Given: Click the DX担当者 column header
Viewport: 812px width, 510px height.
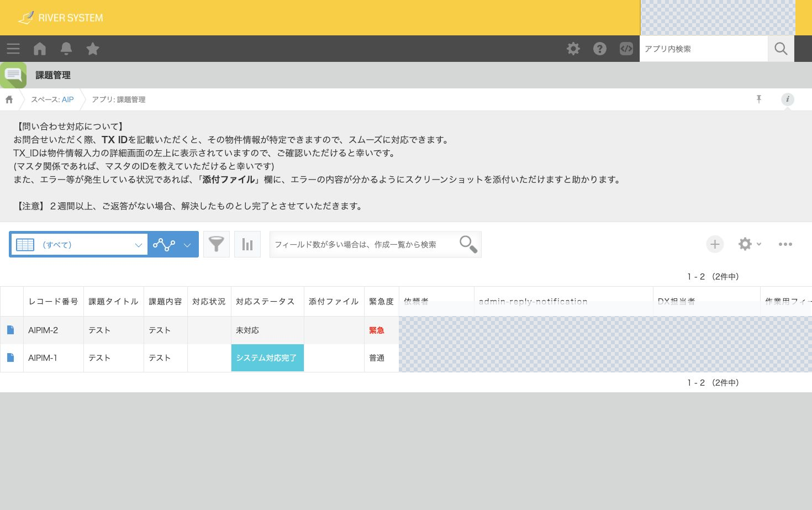Looking at the screenshot, I should pos(706,302).
